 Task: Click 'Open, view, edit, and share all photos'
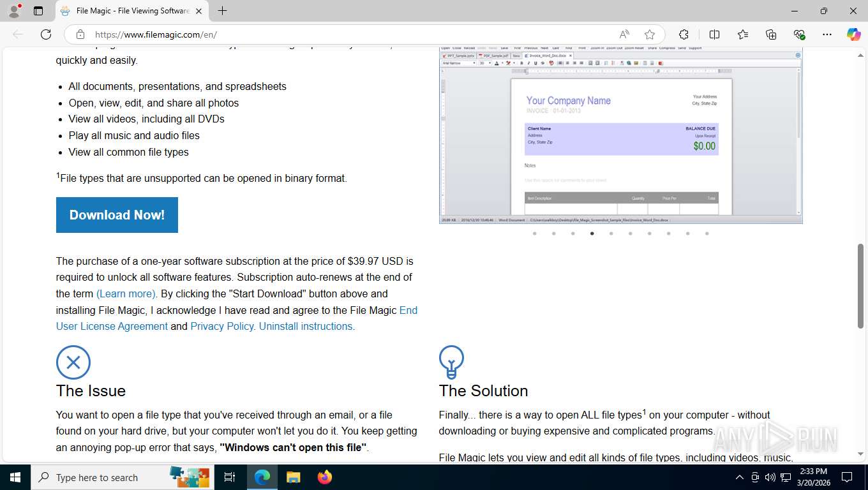(154, 103)
